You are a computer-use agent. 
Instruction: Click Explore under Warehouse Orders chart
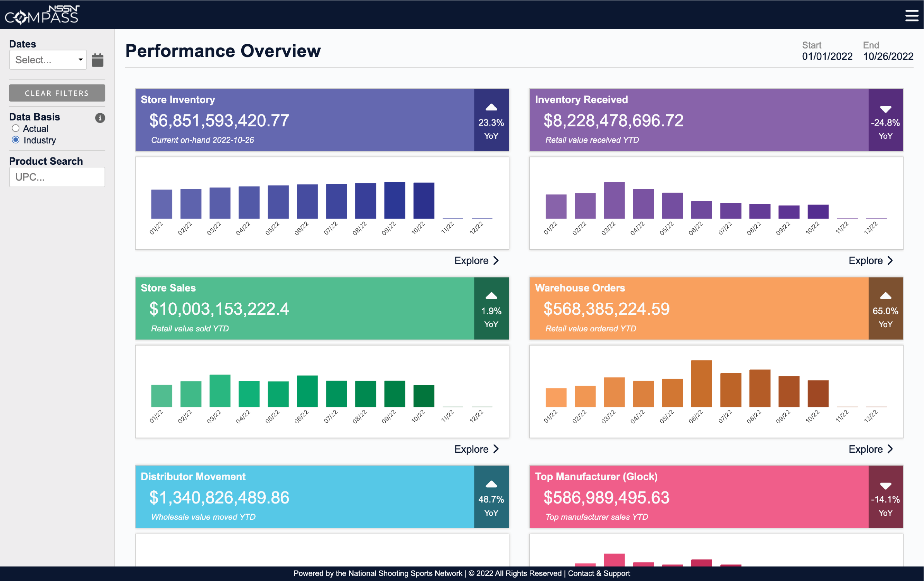point(871,449)
